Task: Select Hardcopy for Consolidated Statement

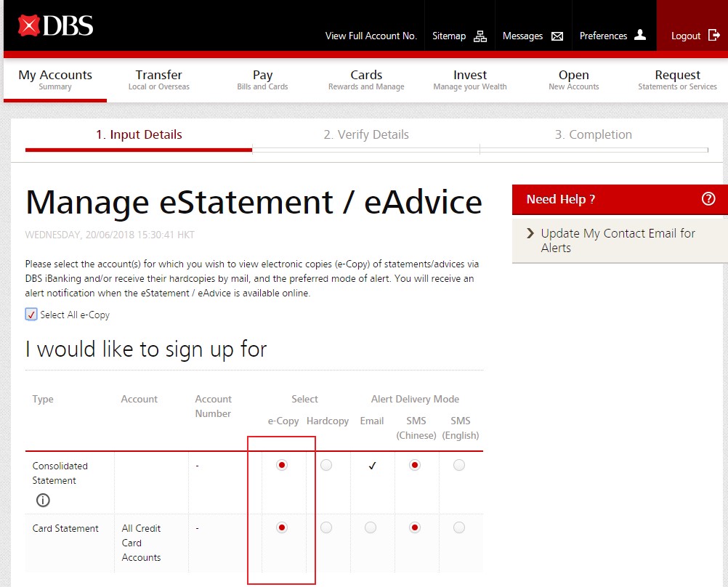Action: (326, 465)
